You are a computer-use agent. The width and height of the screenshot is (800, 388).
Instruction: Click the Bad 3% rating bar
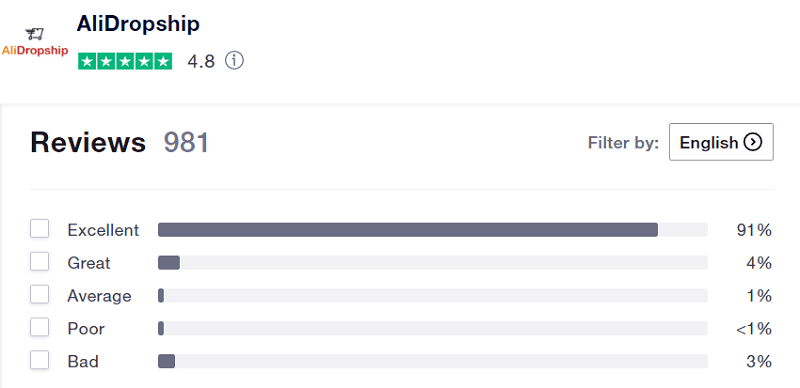(433, 361)
